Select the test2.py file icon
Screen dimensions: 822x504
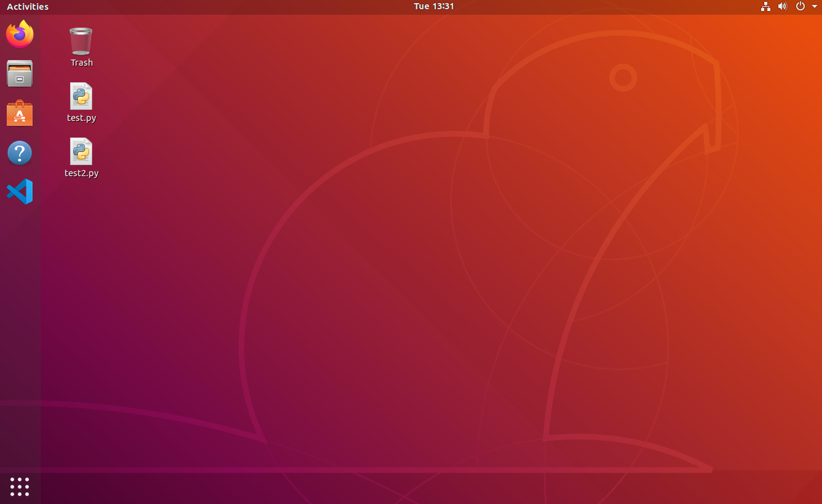point(81,152)
